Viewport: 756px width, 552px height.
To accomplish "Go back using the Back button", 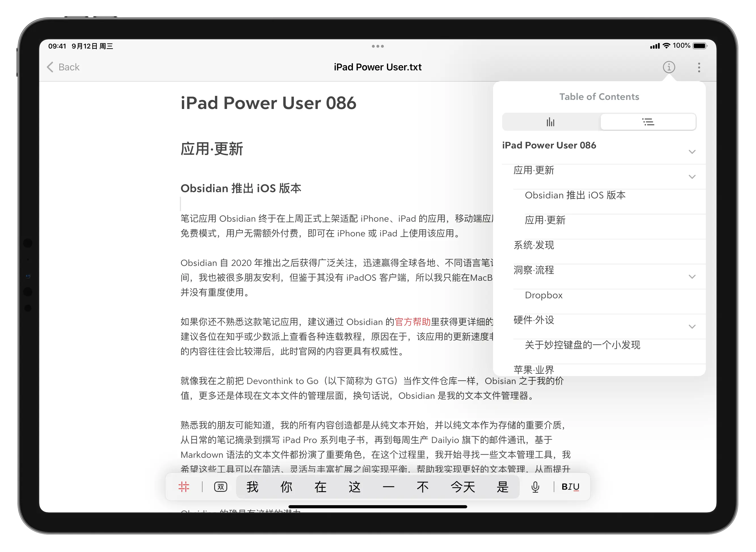I will coord(63,67).
